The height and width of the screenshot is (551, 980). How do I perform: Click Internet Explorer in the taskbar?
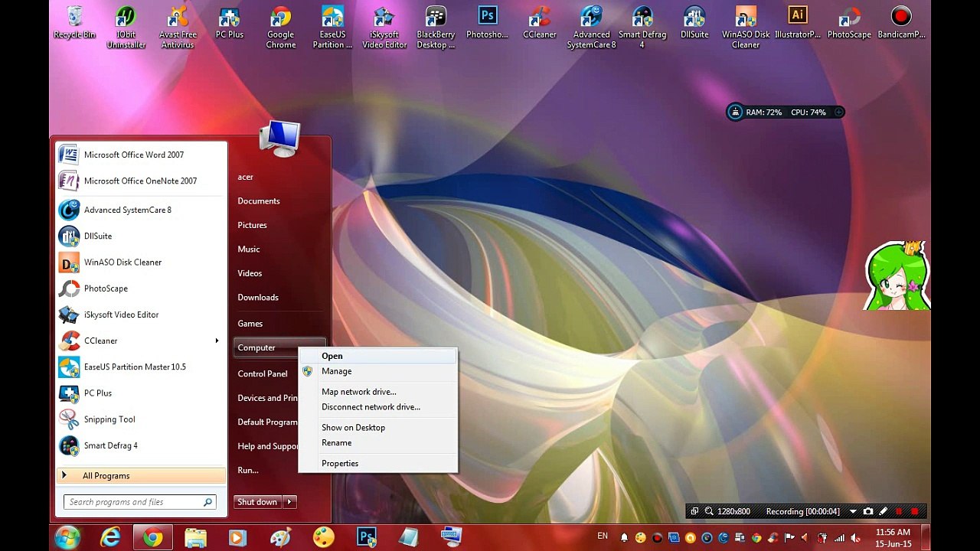pos(111,538)
